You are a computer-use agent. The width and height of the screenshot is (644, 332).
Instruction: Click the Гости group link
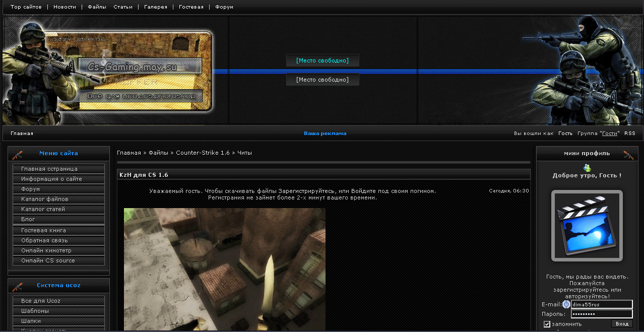(x=610, y=134)
